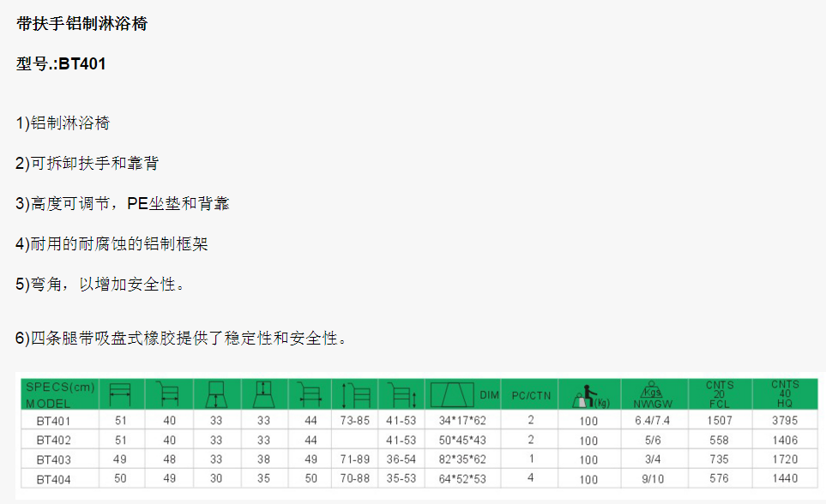Click the PC/CTN column header

531,395
